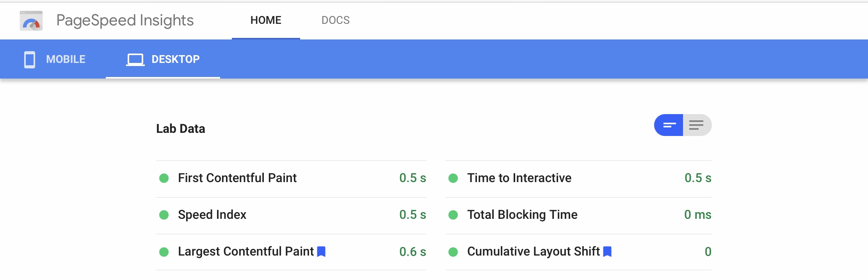868x279 pixels.
Task: Click Speed Index value 0.5 s
Action: click(x=413, y=215)
